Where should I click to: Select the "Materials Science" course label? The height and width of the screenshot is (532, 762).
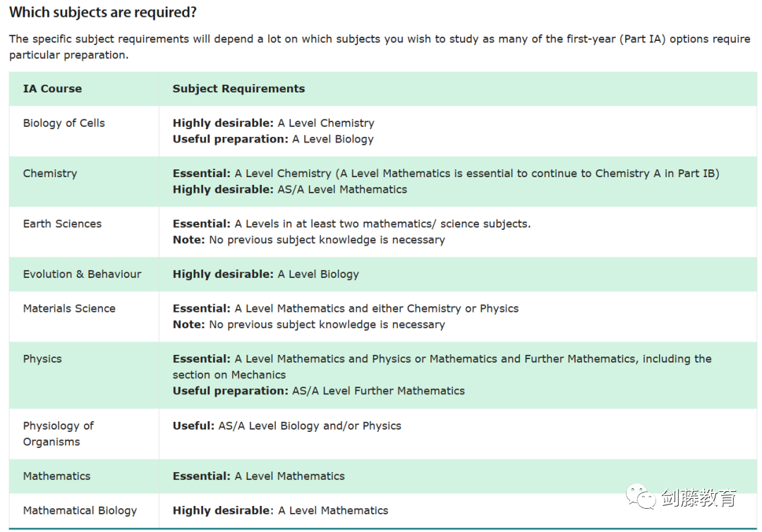tap(69, 308)
